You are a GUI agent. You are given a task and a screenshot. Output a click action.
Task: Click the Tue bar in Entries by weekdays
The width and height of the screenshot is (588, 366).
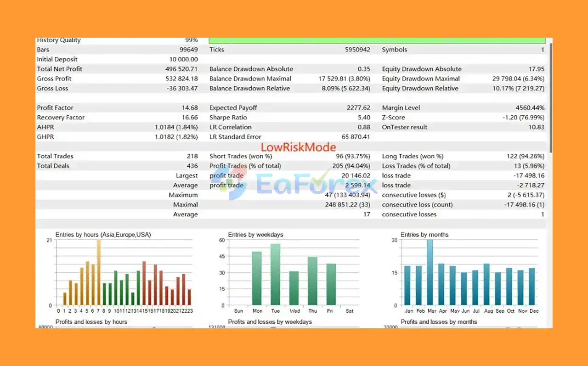tap(275, 275)
